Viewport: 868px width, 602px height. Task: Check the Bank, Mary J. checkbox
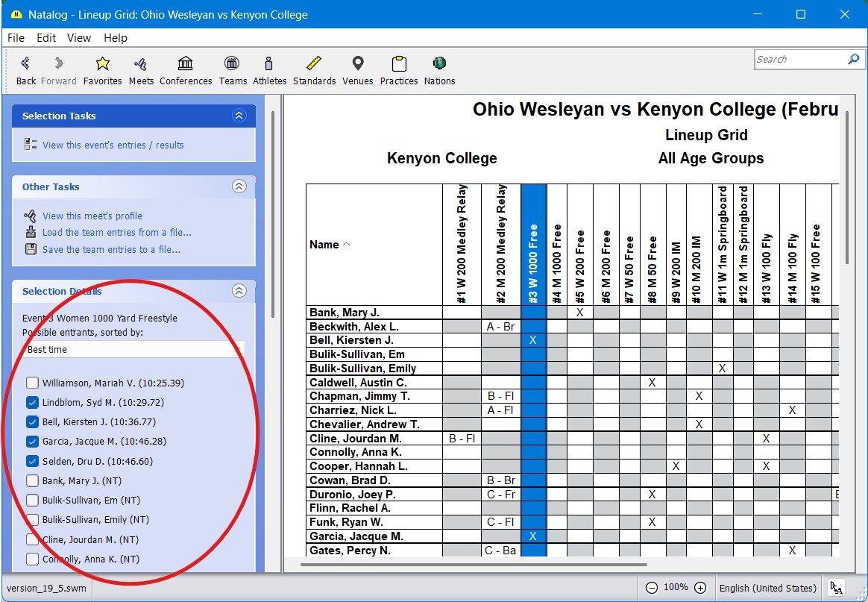click(x=32, y=481)
